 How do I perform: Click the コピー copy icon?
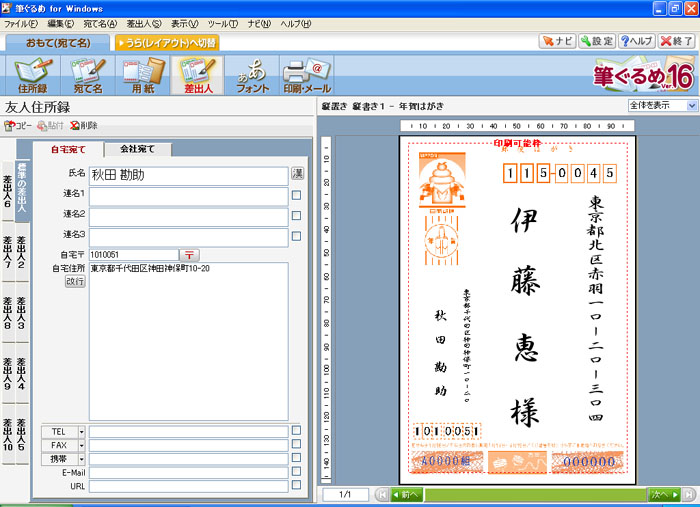pyautogui.click(x=18, y=125)
